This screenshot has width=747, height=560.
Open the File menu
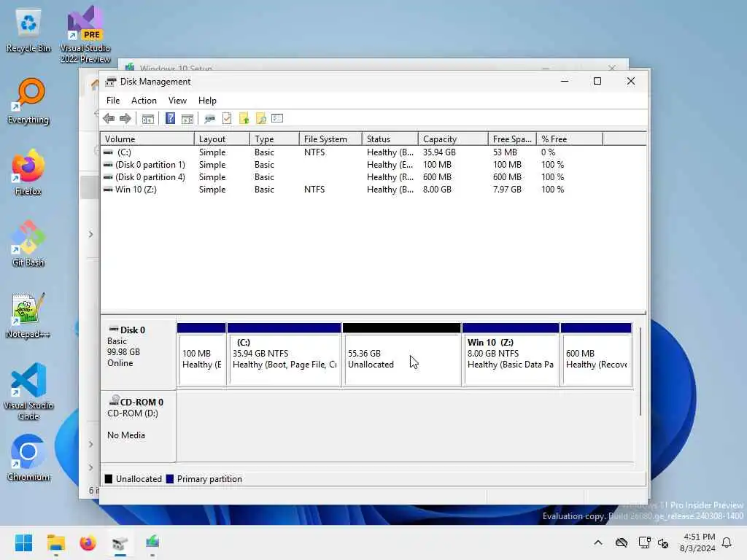click(x=113, y=101)
